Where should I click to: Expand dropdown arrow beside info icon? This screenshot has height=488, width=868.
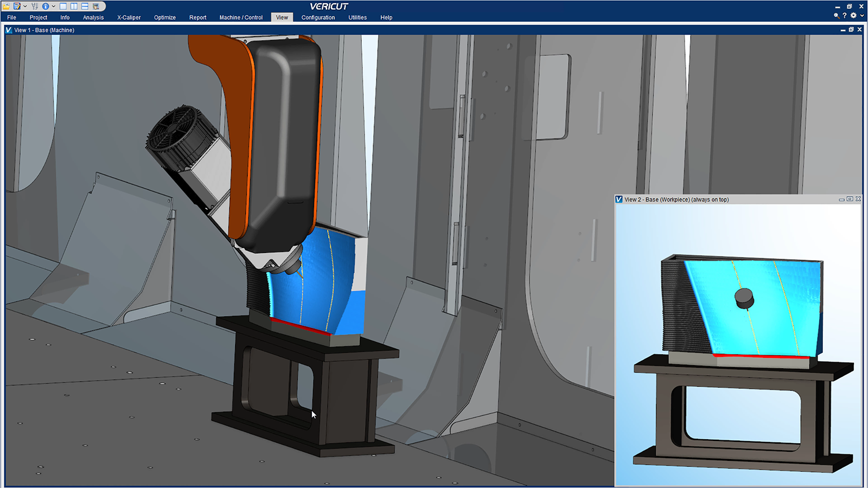(x=53, y=7)
